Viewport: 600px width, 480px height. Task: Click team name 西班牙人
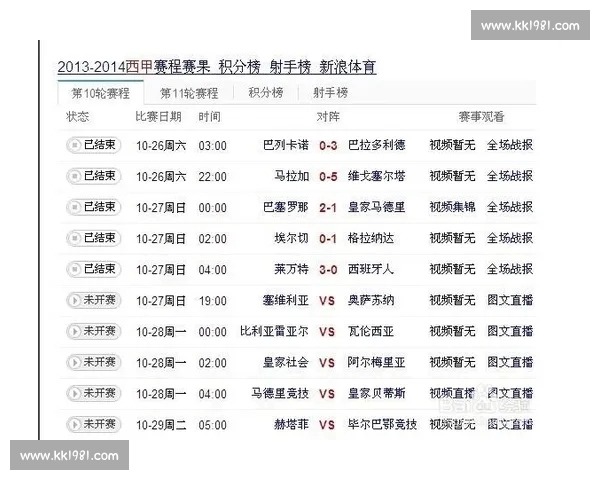[x=371, y=269]
